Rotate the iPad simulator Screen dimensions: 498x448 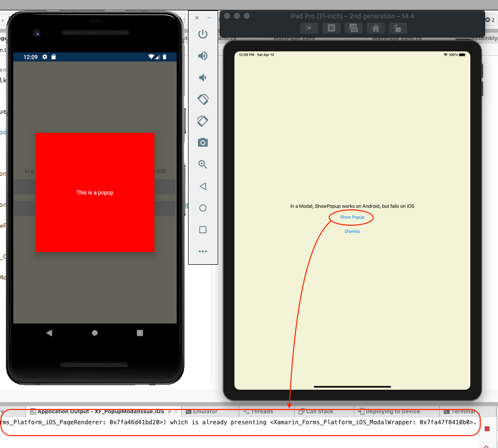click(398, 28)
